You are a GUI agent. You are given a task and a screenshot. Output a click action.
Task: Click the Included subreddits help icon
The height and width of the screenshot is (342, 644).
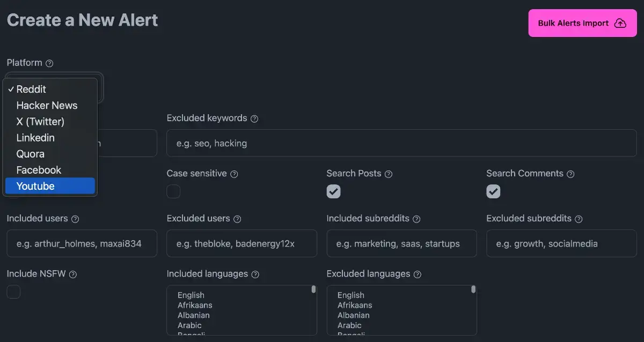pyautogui.click(x=416, y=219)
